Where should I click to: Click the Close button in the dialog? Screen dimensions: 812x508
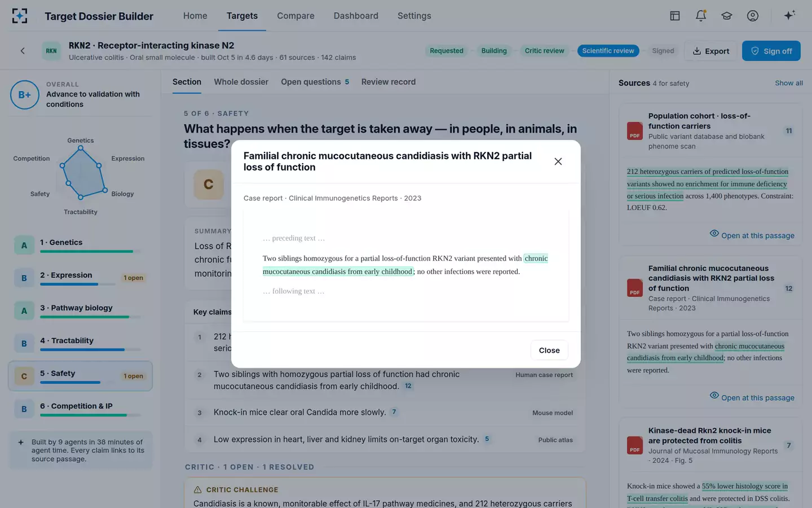point(549,351)
